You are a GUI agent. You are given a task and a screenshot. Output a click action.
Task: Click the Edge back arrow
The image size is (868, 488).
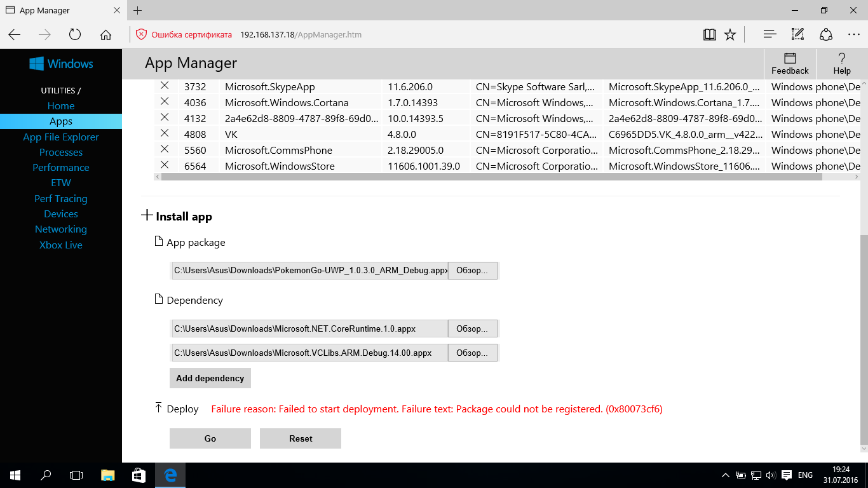coord(14,34)
